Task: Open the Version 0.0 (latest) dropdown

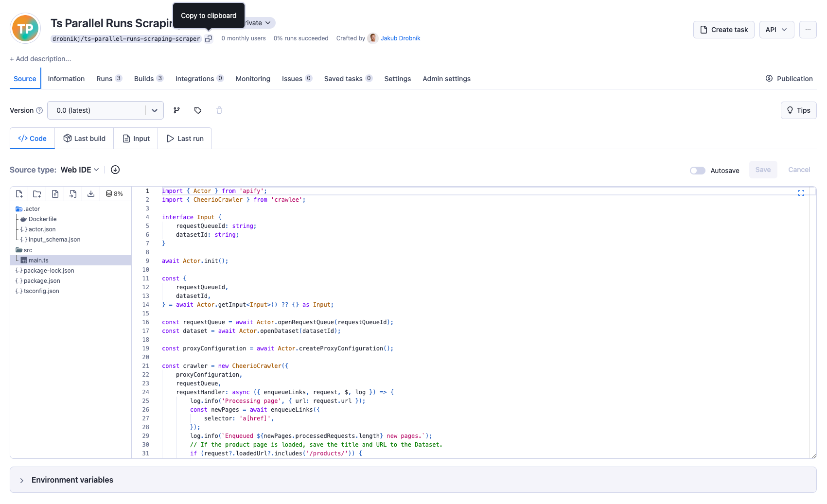Action: pyautogui.click(x=105, y=110)
